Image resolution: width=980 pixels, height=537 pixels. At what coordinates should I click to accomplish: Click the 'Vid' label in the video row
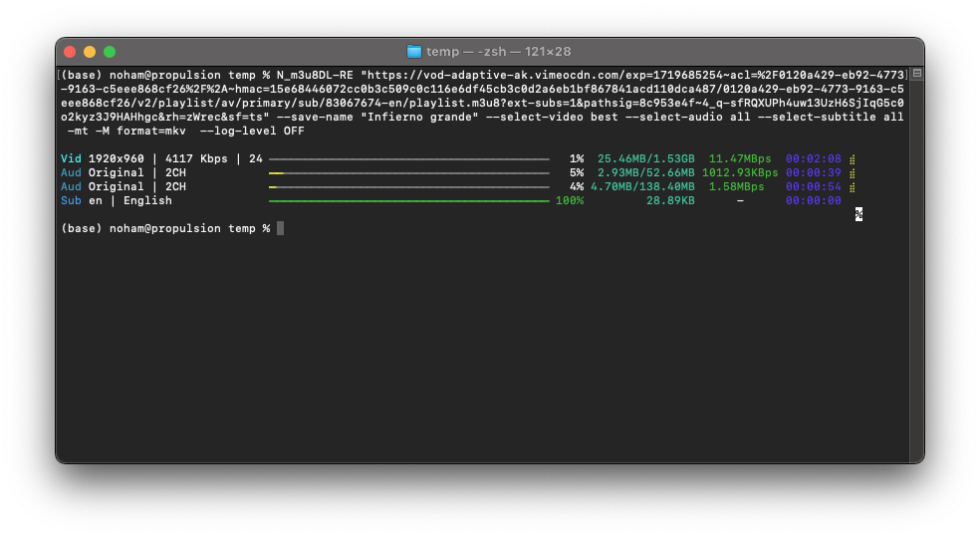coord(71,158)
